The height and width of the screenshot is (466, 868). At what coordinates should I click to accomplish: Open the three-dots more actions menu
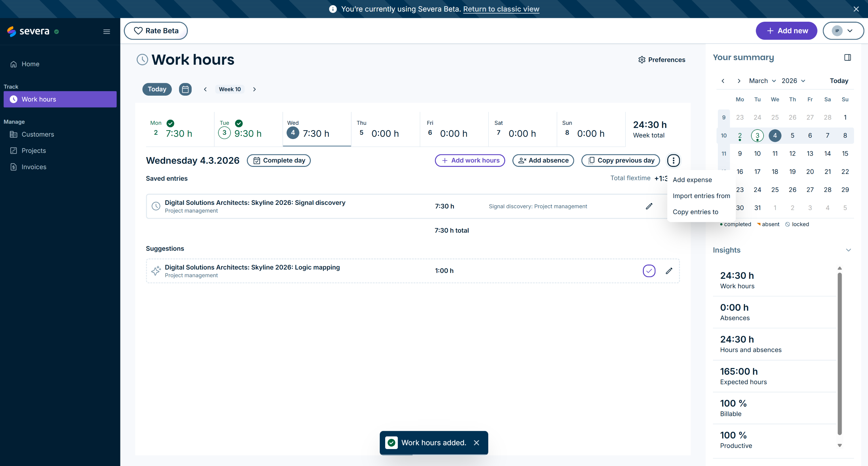click(x=673, y=160)
